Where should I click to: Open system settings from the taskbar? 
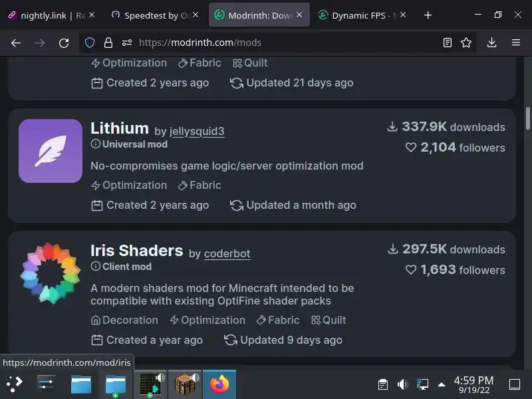46,384
